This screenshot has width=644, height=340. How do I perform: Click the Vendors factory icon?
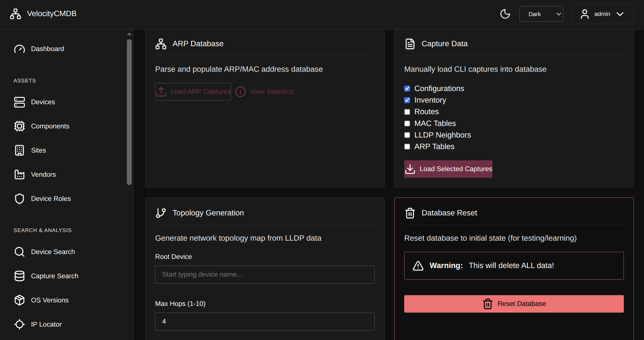pos(19,175)
